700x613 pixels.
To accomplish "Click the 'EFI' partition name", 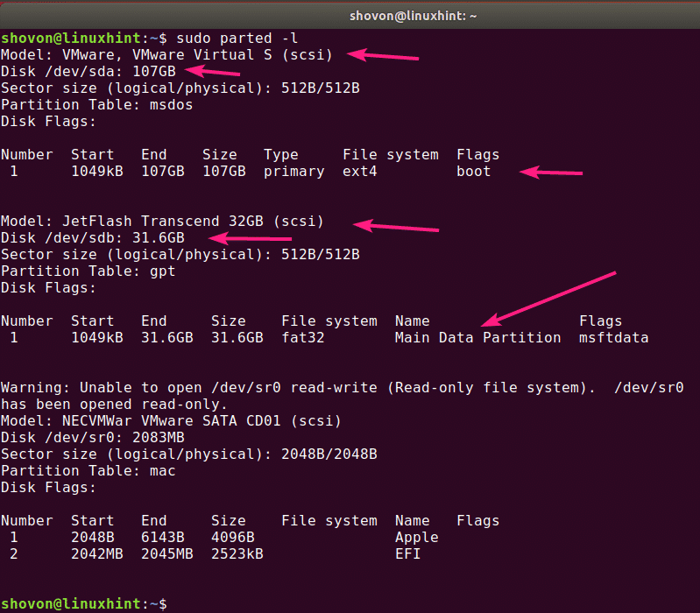I will [x=408, y=554].
